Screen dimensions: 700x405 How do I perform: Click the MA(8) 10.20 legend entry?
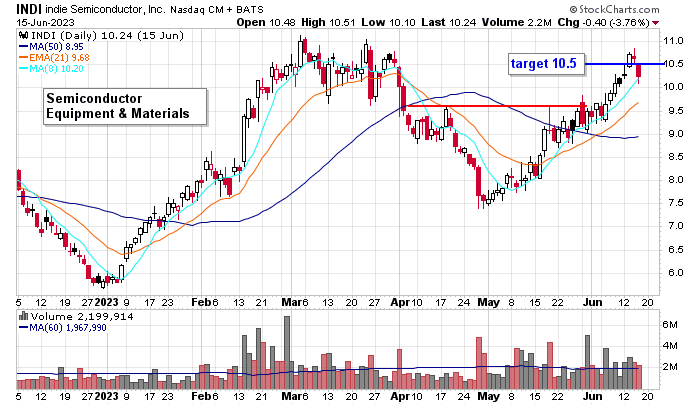[51, 69]
